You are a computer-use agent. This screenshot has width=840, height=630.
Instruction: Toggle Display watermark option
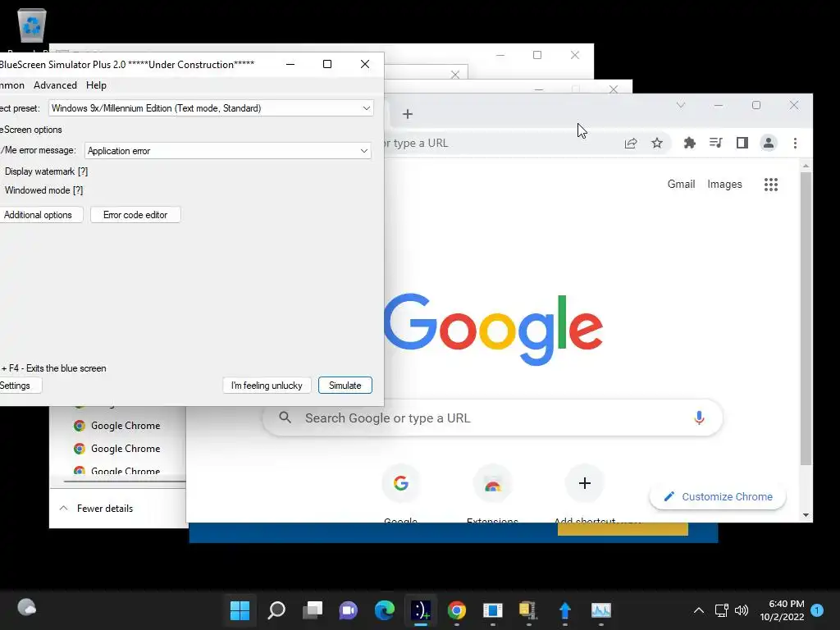point(45,171)
